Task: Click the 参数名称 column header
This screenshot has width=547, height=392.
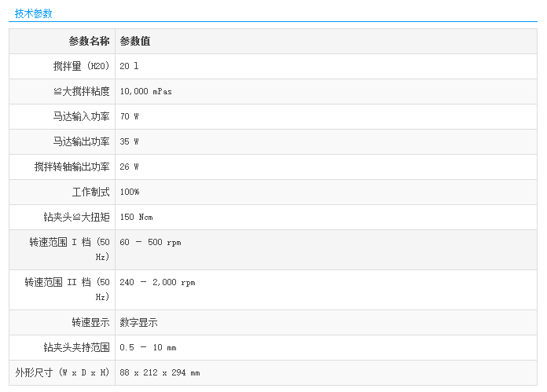Action: click(89, 41)
